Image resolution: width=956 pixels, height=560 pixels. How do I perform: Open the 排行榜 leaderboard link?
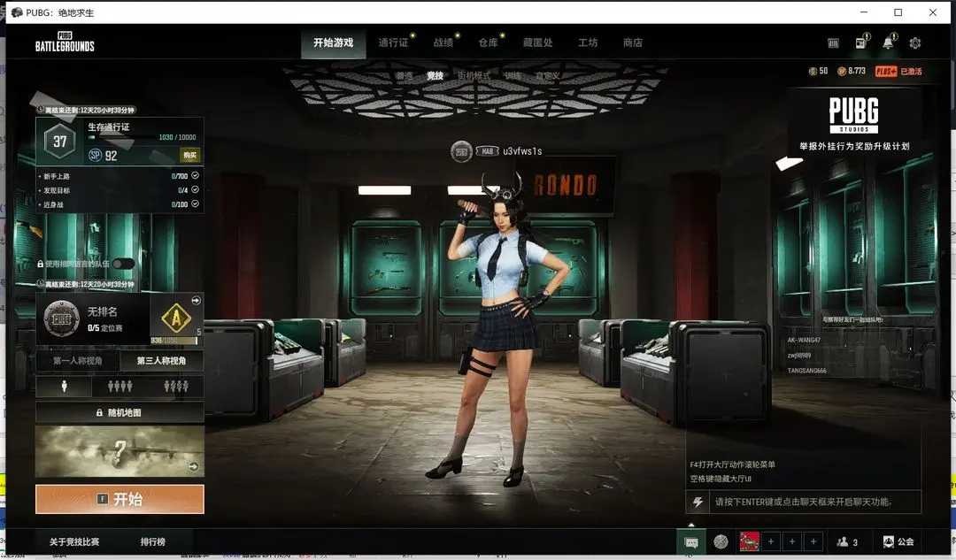click(152, 541)
